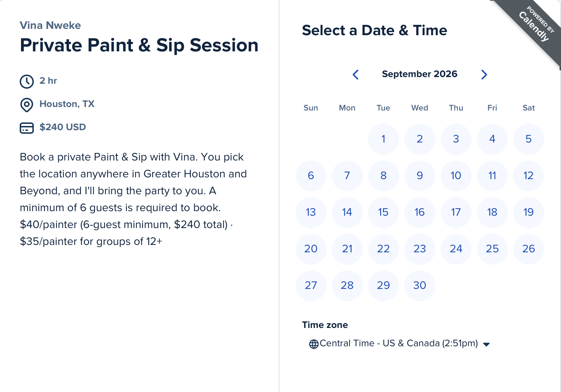
Task: Open Central Time - US & Canada selector
Action: point(399,343)
